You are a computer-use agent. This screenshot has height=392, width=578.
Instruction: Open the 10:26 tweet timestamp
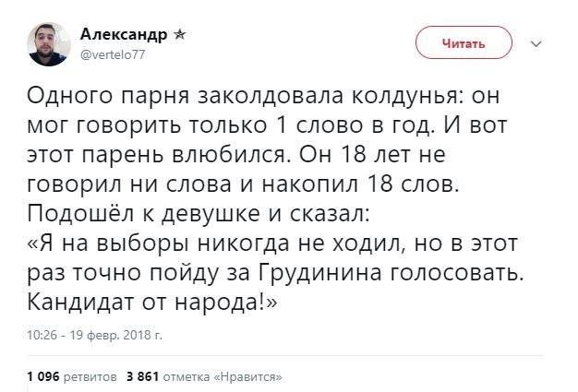[41, 336]
